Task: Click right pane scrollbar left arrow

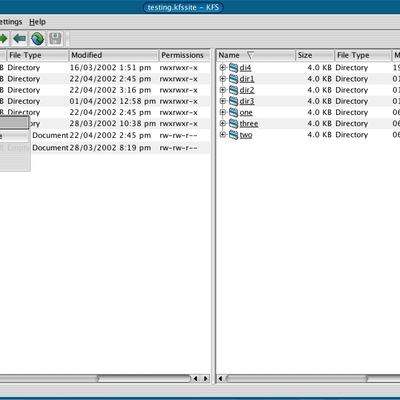Action: [x=220, y=378]
